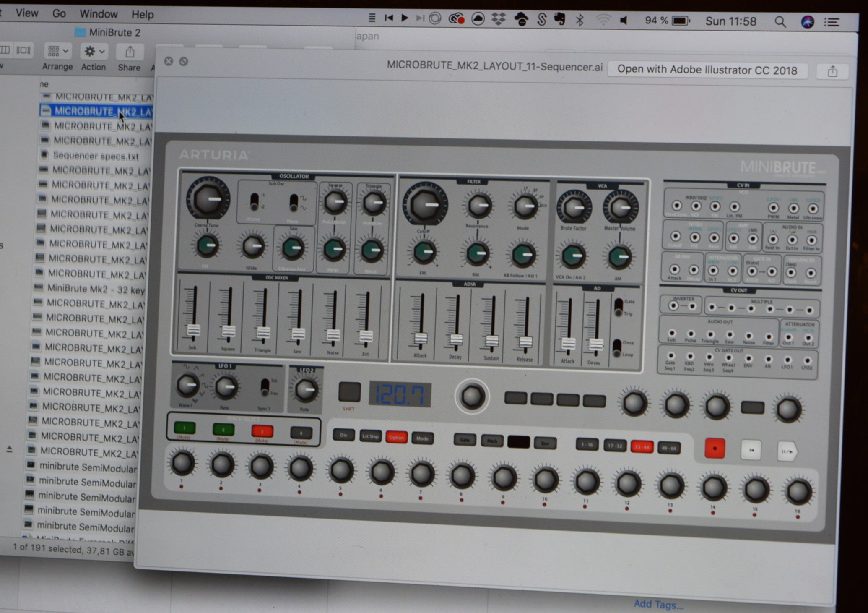Click the SHIFT button beside tempo display
This screenshot has width=868, height=613.
coord(349,392)
